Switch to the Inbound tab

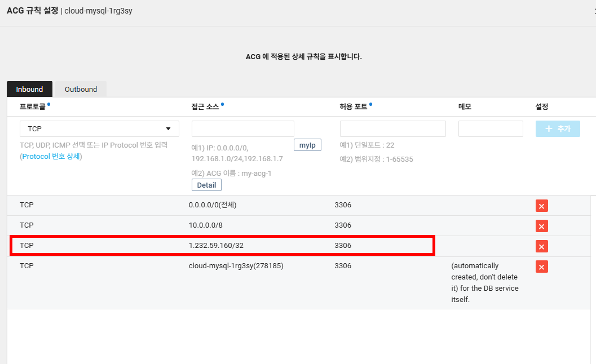click(29, 89)
